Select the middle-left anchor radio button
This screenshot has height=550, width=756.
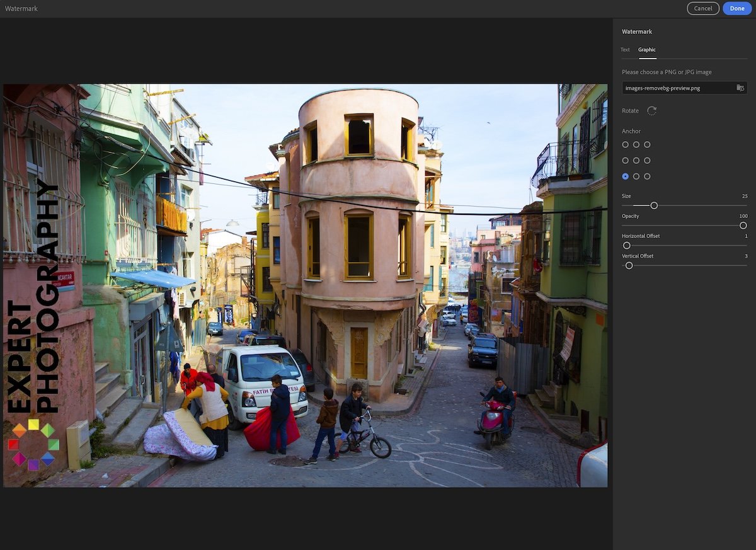[625, 160]
